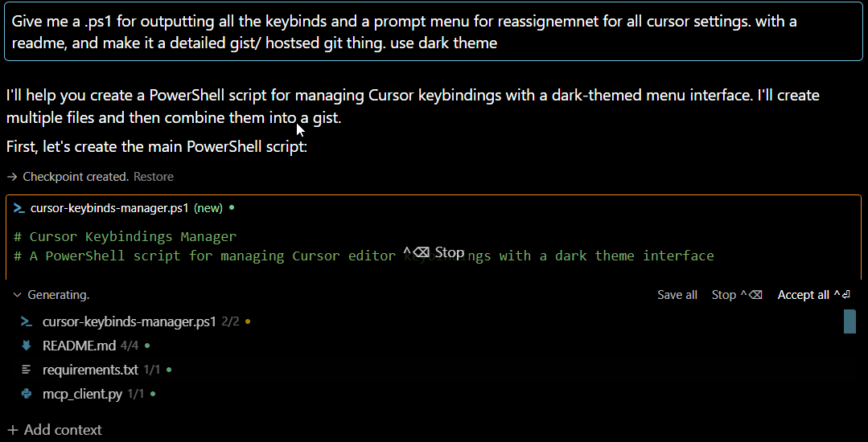The image size is (868, 442).
Task: Click the floating Stop overlay on the code
Action: pyautogui.click(x=434, y=252)
